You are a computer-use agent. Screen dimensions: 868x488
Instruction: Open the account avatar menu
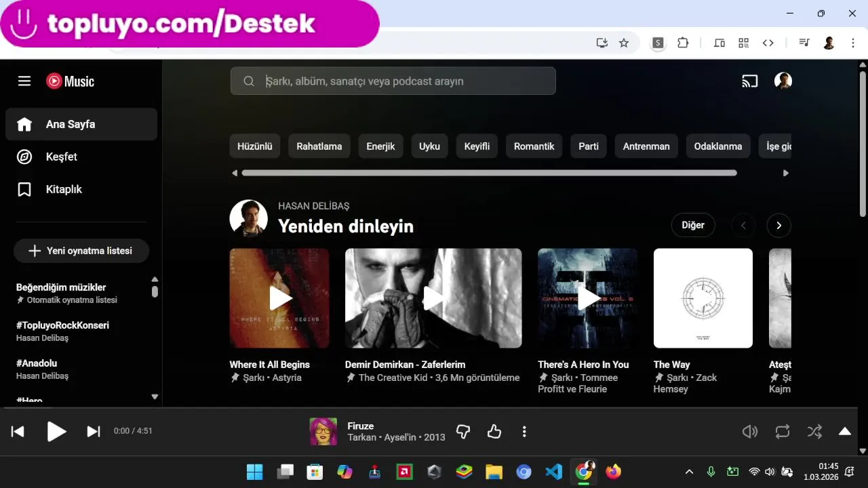(x=783, y=81)
